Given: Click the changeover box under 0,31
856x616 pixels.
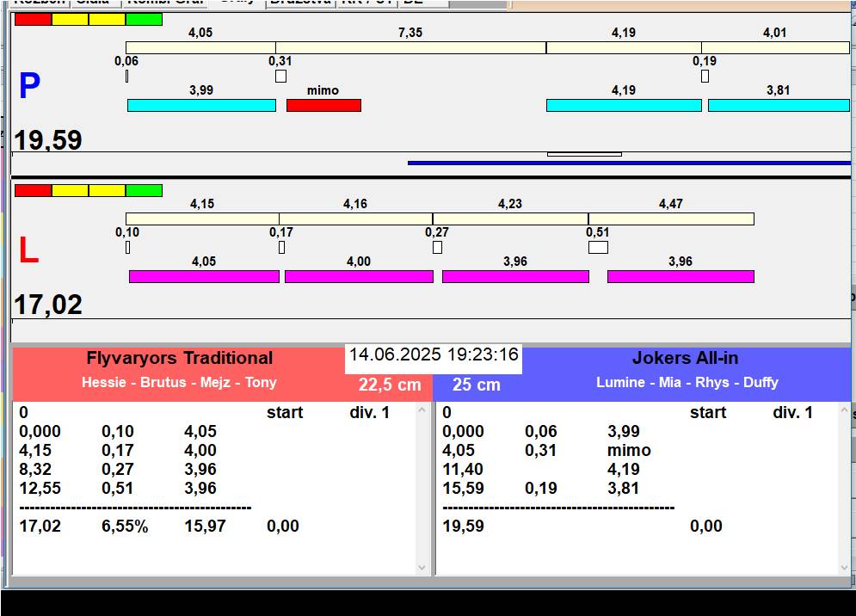Looking at the screenshot, I should point(280,77).
